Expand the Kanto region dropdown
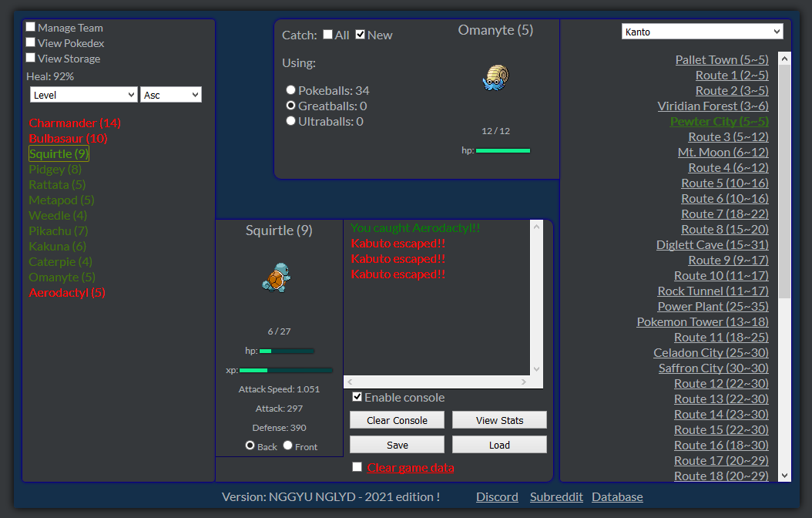The width and height of the screenshot is (812, 518). click(x=702, y=32)
